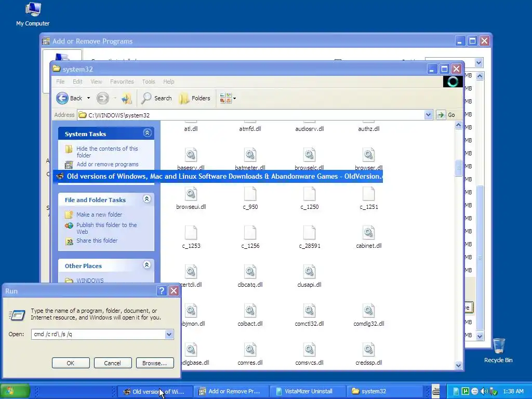Select the c_1251 file icon
This screenshot has width=532, height=399.
368,194
